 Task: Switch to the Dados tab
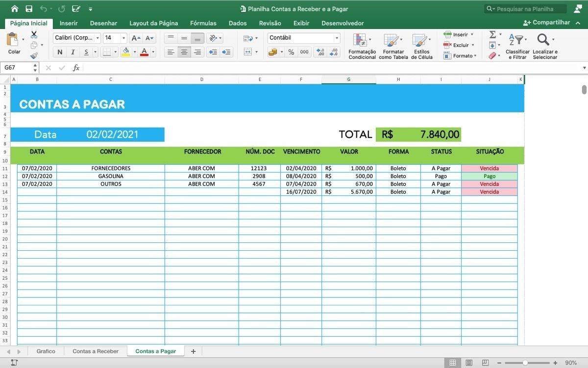click(238, 23)
